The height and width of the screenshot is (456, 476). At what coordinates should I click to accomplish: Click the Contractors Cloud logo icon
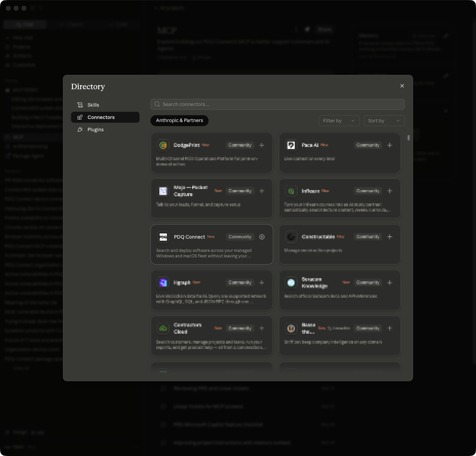pos(163,328)
